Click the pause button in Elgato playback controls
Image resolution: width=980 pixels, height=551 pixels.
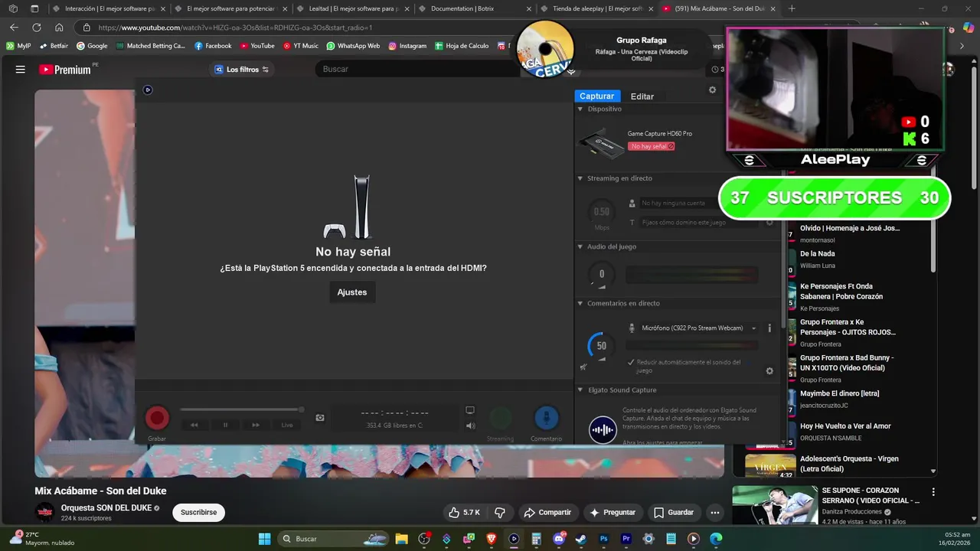[225, 425]
